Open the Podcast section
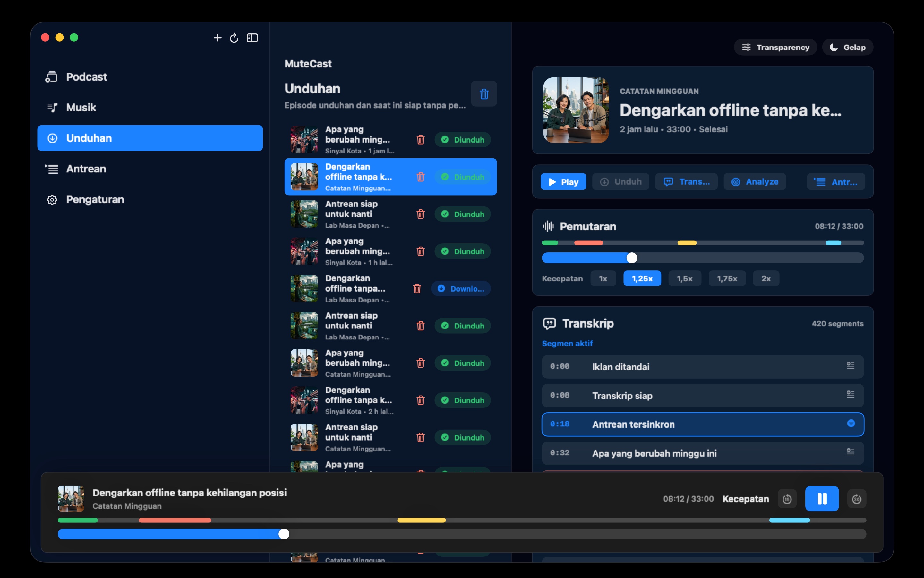The width and height of the screenshot is (924, 578). pyautogui.click(x=150, y=77)
